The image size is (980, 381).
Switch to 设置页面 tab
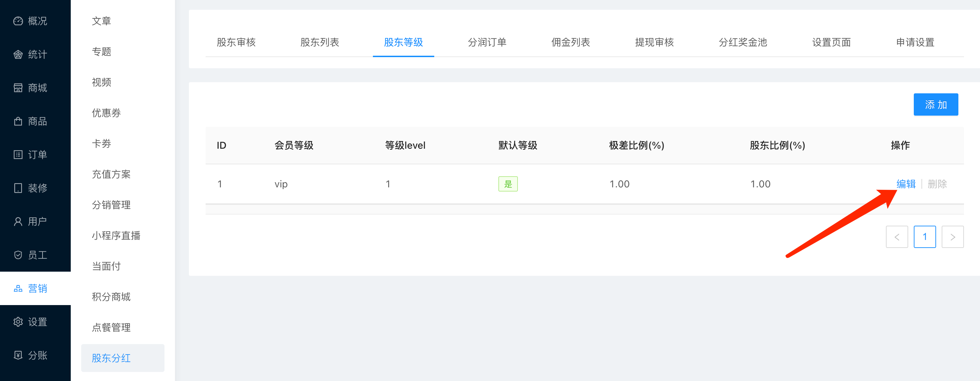pyautogui.click(x=832, y=42)
